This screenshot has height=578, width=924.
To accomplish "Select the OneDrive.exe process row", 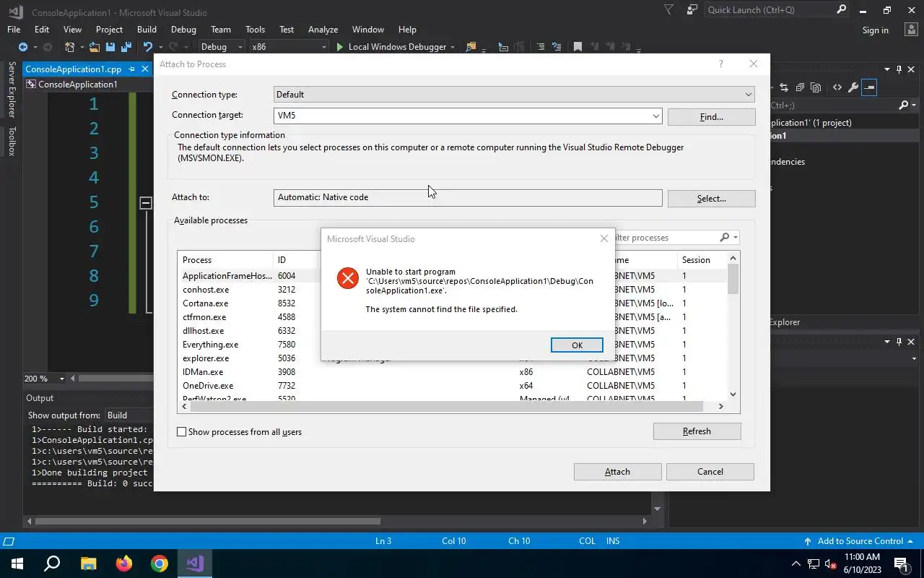I will 452,386.
